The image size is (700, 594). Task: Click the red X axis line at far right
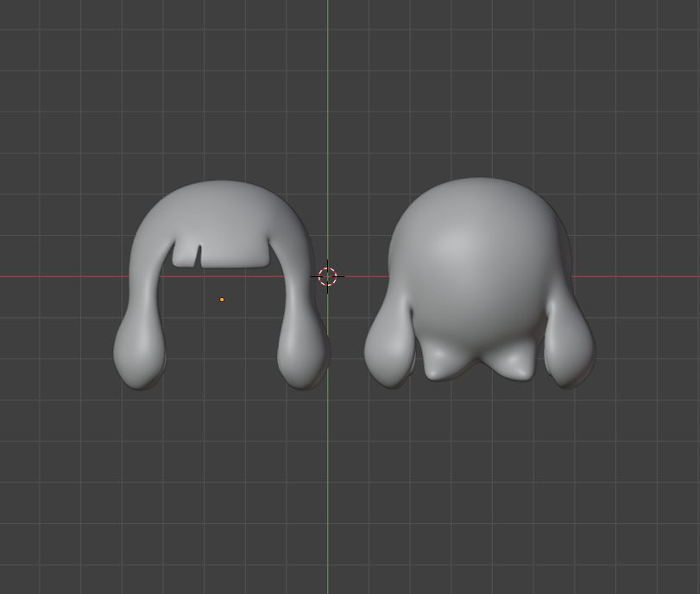(656, 276)
